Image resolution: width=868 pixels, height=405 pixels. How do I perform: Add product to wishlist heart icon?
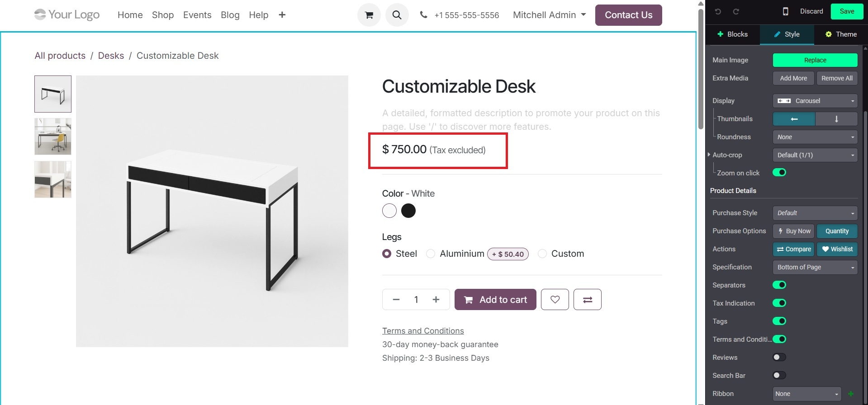[x=555, y=300]
